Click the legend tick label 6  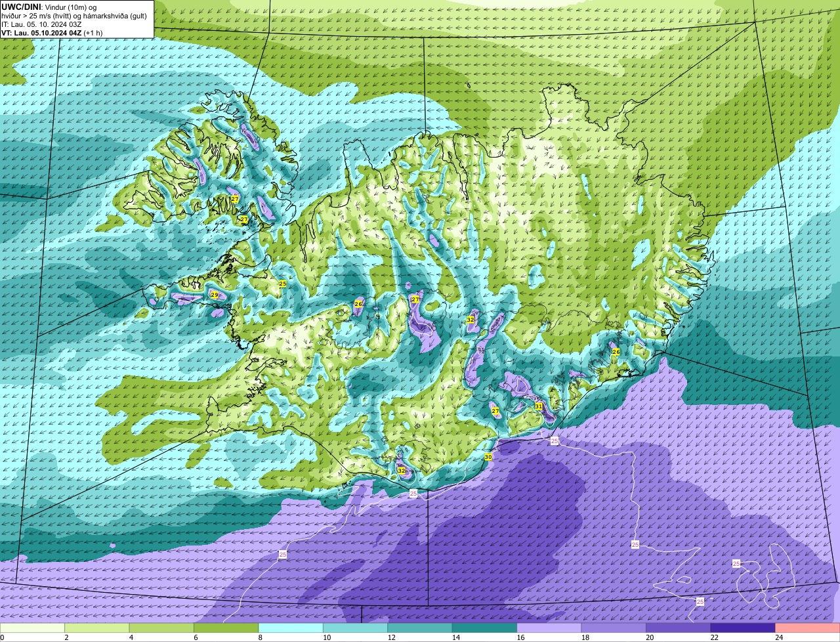coord(195,637)
